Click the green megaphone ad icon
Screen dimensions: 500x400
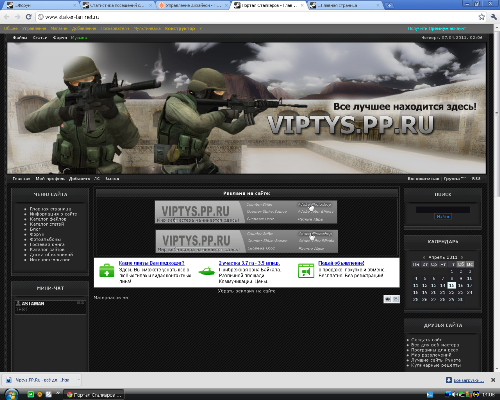point(306,271)
